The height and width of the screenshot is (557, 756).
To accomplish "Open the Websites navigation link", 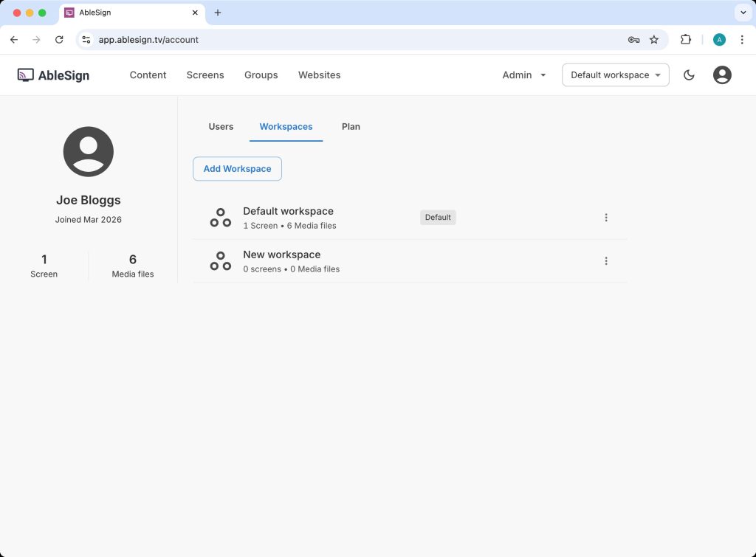I will pyautogui.click(x=319, y=75).
